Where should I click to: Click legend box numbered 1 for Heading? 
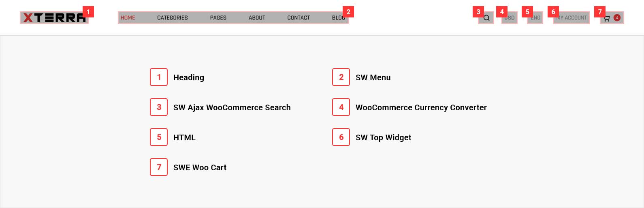click(159, 77)
